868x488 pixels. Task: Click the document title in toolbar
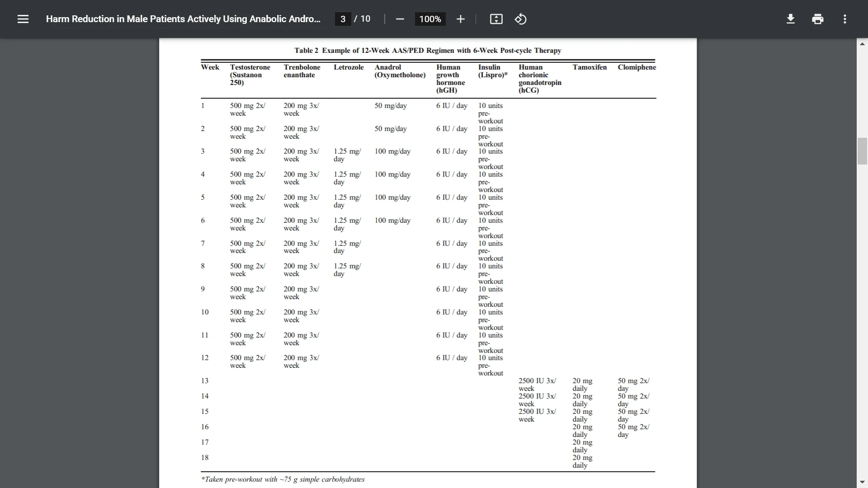click(x=183, y=19)
